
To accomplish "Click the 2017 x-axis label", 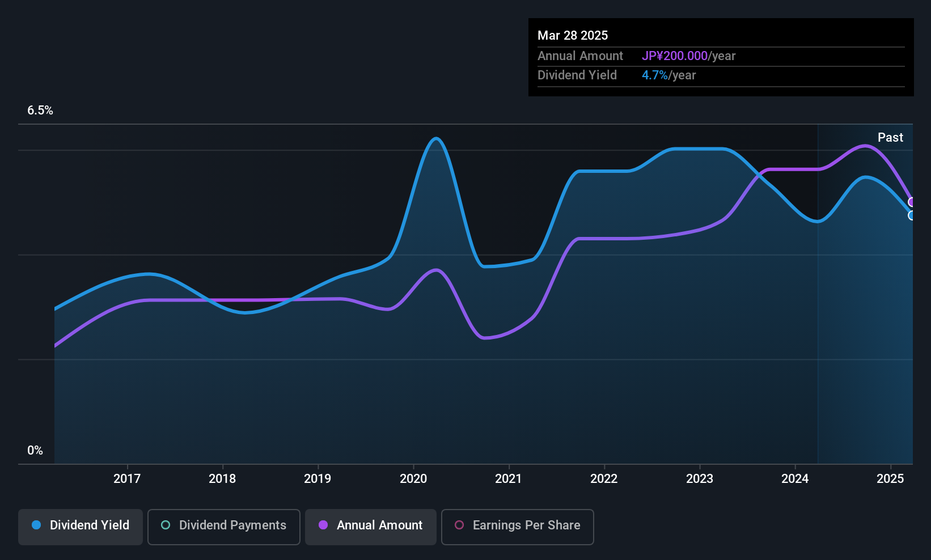I will tap(127, 479).
